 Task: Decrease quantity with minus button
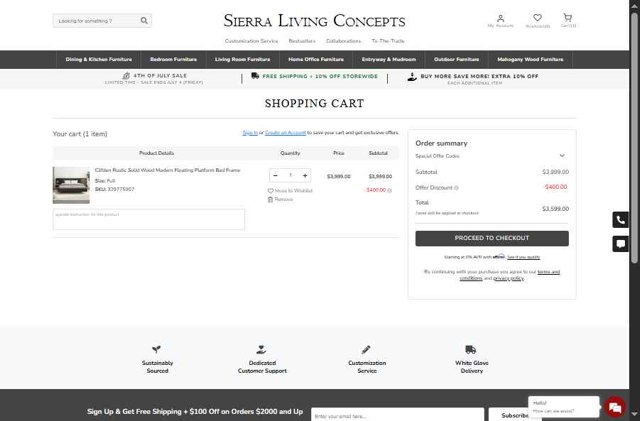tap(276, 176)
